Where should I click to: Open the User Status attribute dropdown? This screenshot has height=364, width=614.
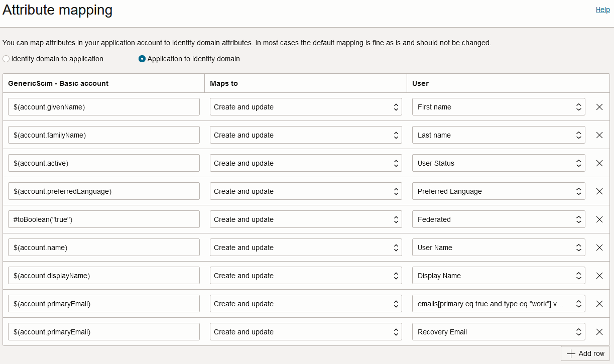coord(499,163)
